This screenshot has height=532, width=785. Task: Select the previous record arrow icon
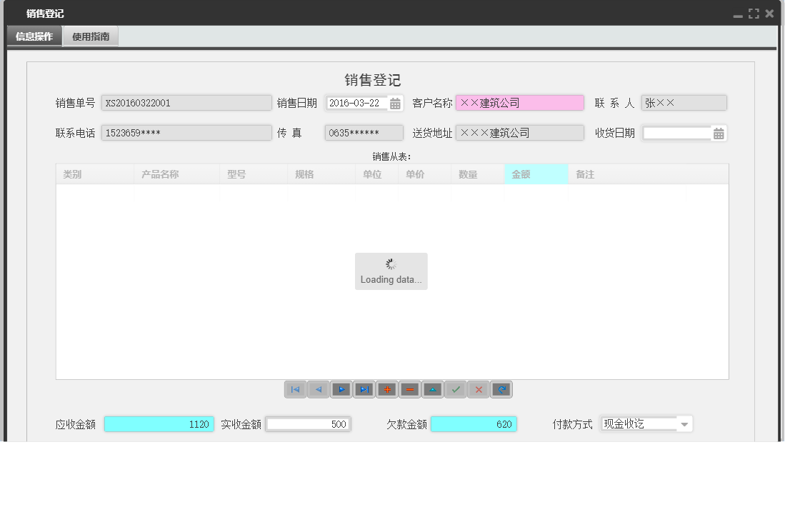(318, 389)
